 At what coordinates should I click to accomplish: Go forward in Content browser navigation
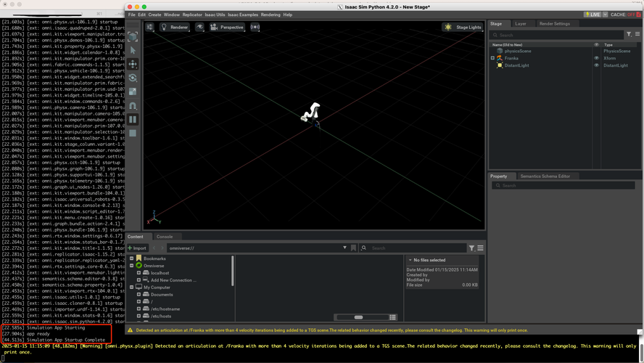pyautogui.click(x=162, y=248)
